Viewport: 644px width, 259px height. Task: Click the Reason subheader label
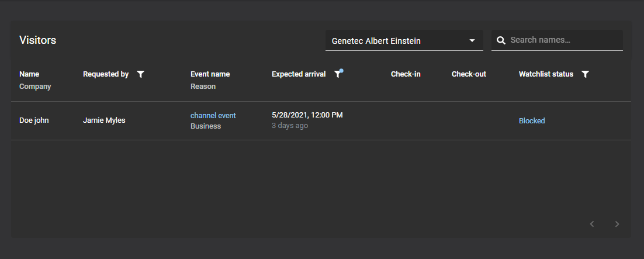click(203, 87)
